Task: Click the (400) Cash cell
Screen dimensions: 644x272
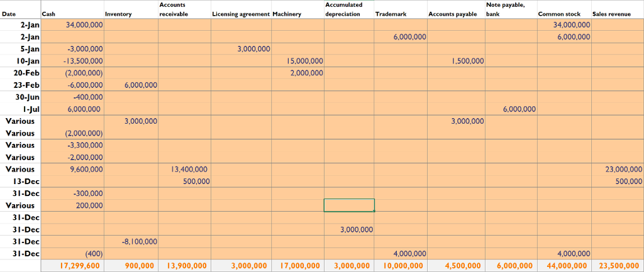Action: click(73, 254)
